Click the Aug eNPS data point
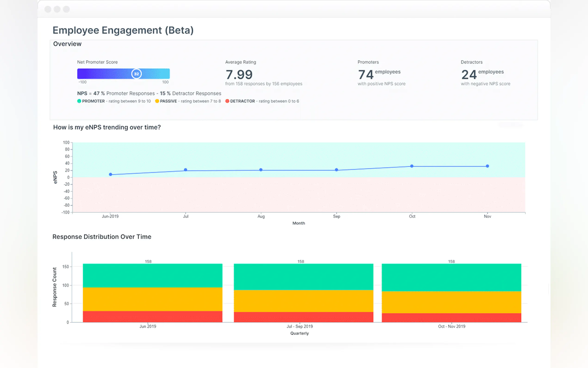The width and height of the screenshot is (588, 368). [x=261, y=170]
